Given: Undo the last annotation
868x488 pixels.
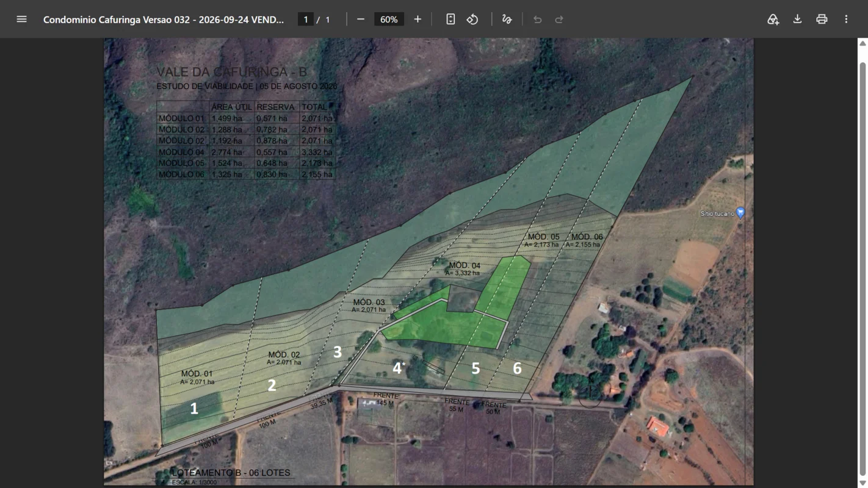Looking at the screenshot, I should (x=537, y=20).
